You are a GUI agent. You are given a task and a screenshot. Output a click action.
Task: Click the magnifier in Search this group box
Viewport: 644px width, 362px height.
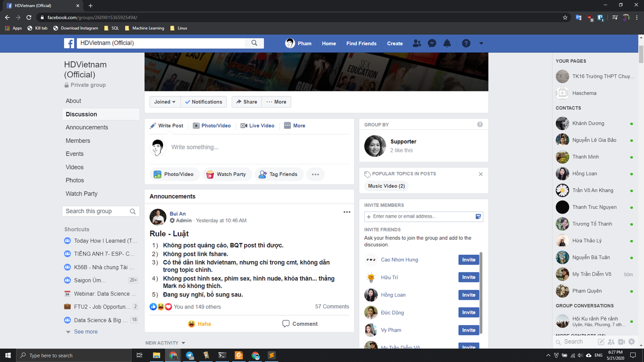click(133, 211)
